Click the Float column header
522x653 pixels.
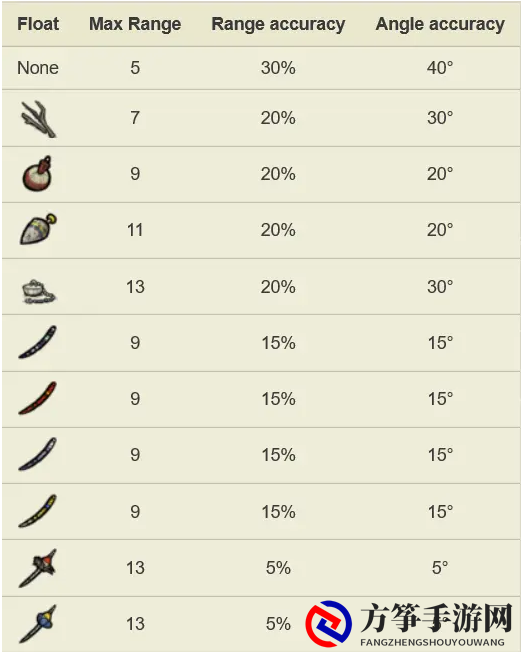[38, 24]
